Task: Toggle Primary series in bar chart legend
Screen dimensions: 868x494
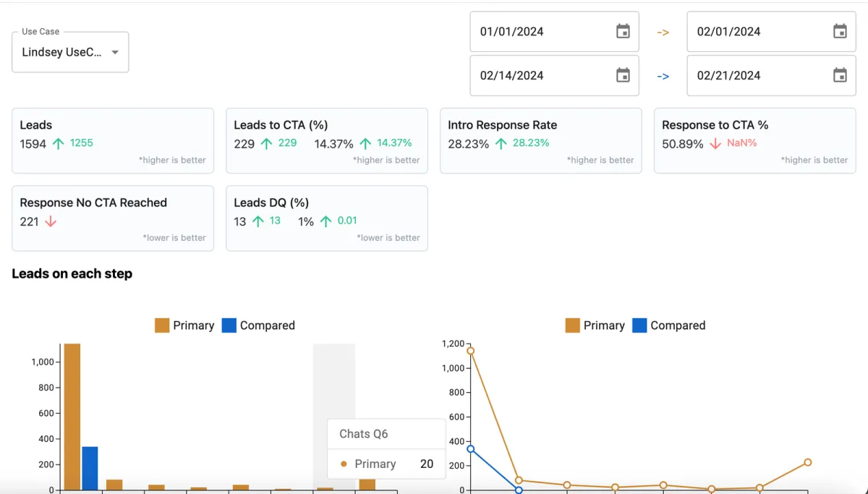Action: click(184, 325)
